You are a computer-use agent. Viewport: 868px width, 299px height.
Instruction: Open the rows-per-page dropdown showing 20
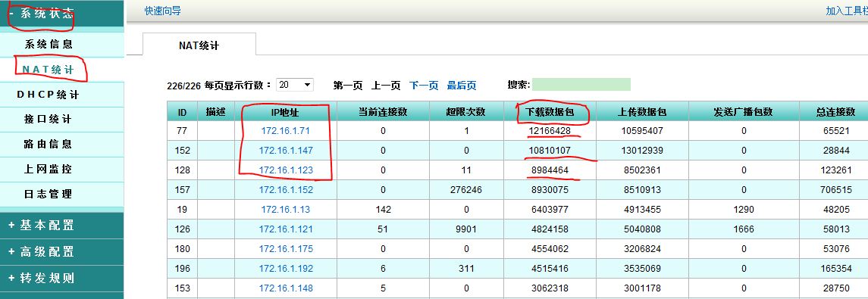(x=294, y=85)
